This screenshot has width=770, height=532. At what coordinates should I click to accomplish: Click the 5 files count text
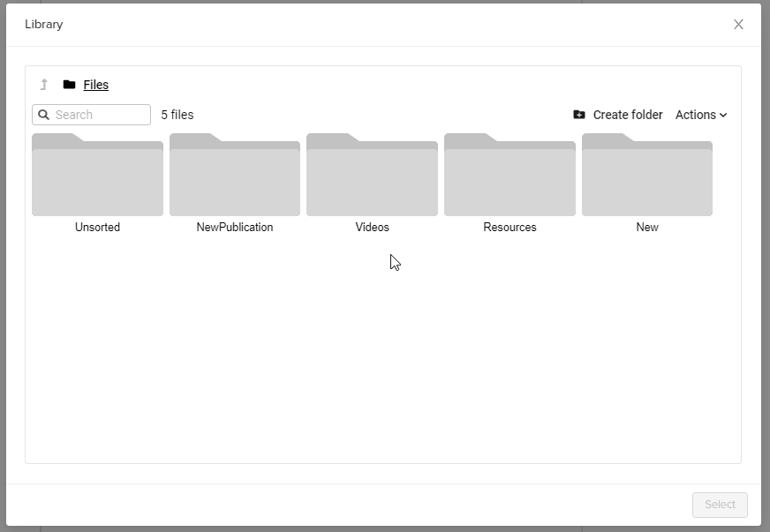pyautogui.click(x=177, y=115)
